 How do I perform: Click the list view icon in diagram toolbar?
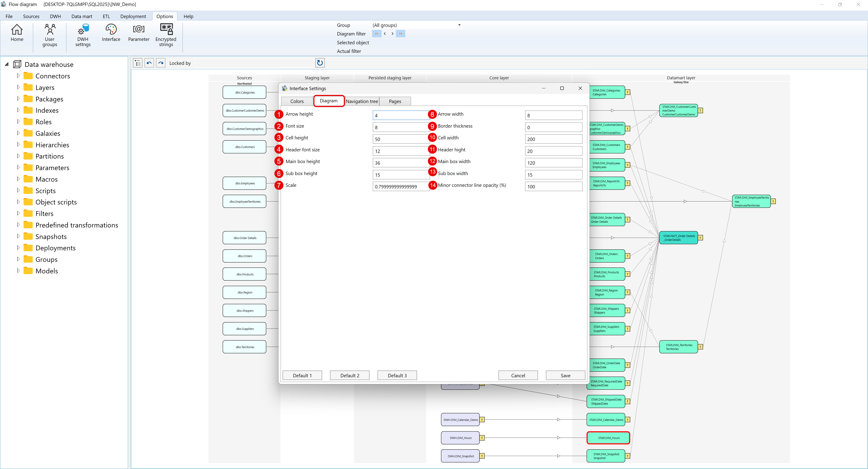click(137, 63)
